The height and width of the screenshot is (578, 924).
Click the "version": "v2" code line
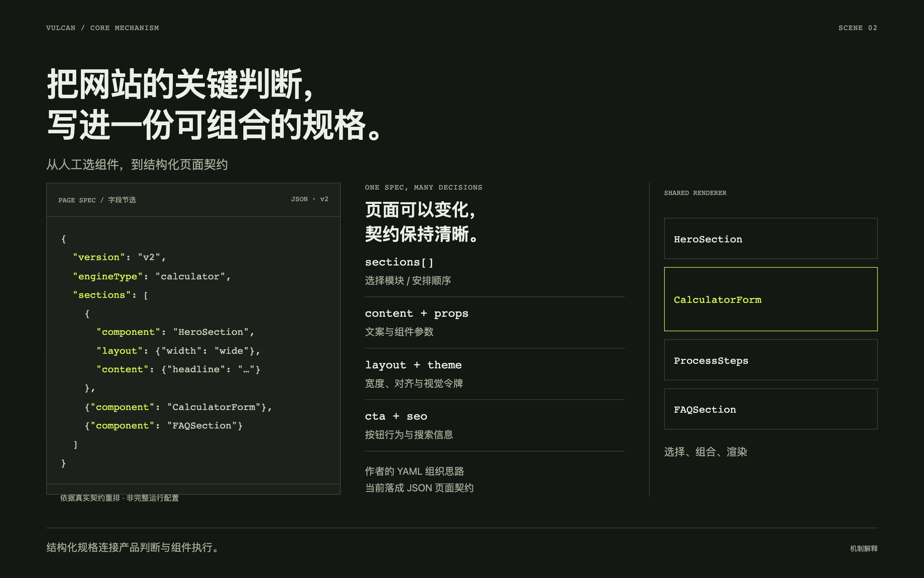tap(119, 257)
